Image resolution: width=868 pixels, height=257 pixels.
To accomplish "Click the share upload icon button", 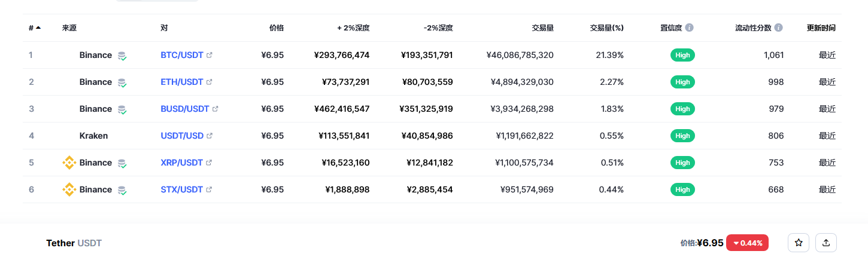I will [826, 243].
